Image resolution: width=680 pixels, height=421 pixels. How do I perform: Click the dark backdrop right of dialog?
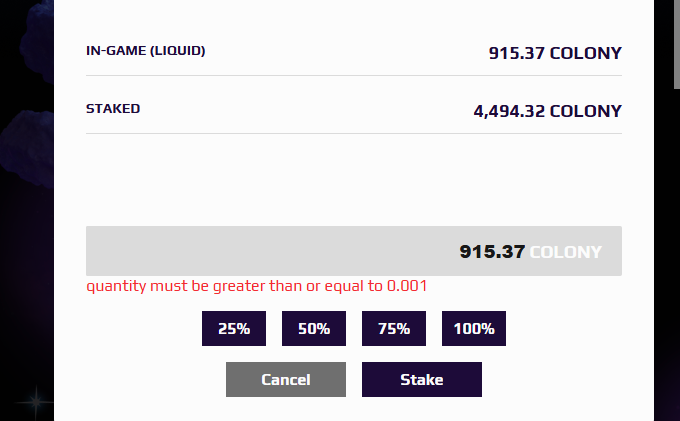pos(664,260)
